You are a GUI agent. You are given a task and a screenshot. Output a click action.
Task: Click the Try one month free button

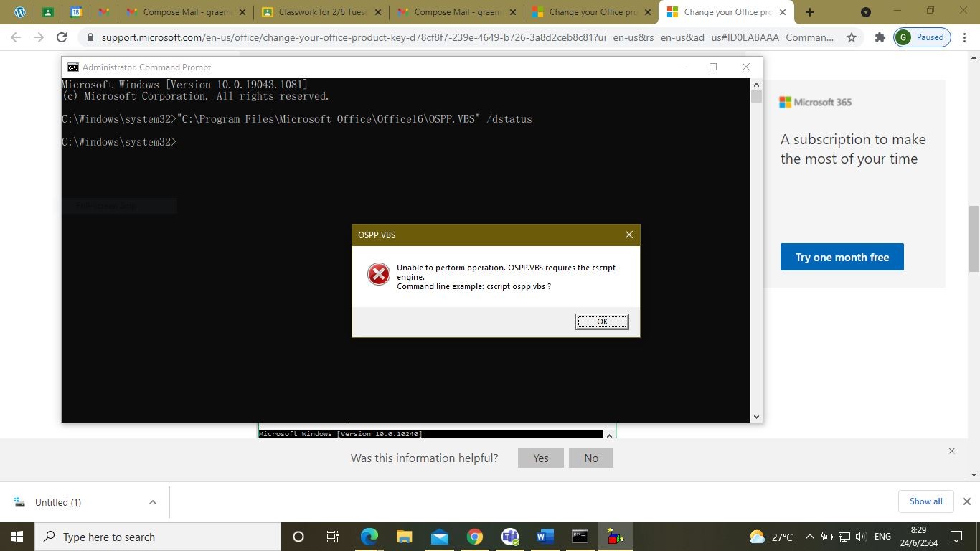[x=842, y=257]
